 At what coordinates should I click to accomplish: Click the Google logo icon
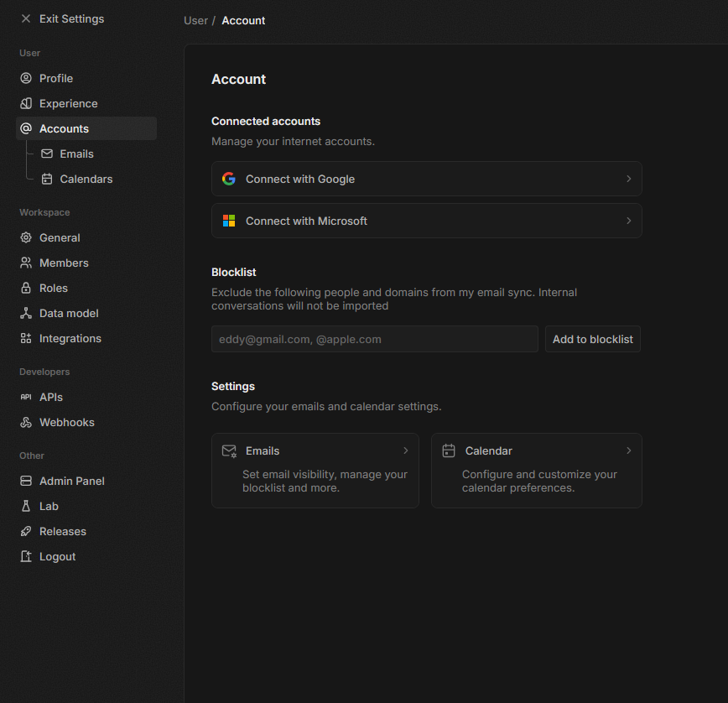[229, 179]
